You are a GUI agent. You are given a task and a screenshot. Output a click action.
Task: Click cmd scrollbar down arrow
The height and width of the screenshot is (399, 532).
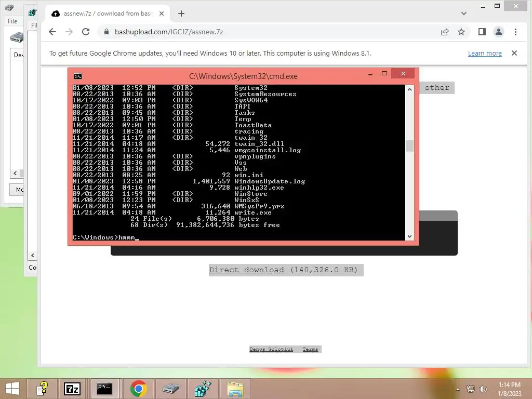pyautogui.click(x=409, y=236)
